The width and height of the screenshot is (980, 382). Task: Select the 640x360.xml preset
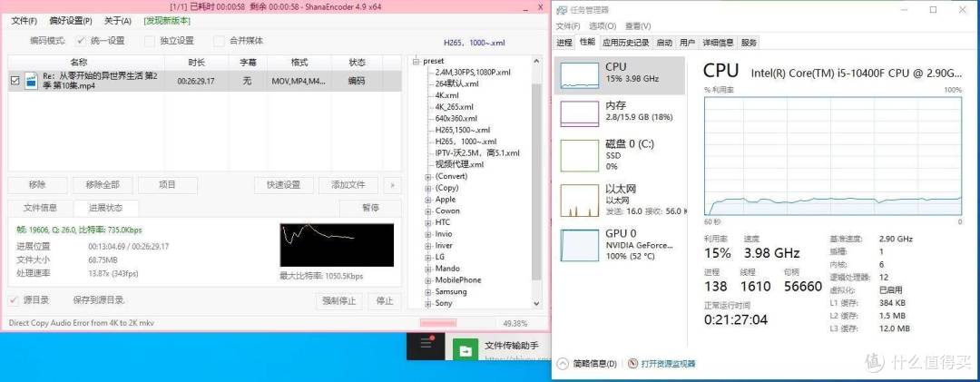point(456,118)
